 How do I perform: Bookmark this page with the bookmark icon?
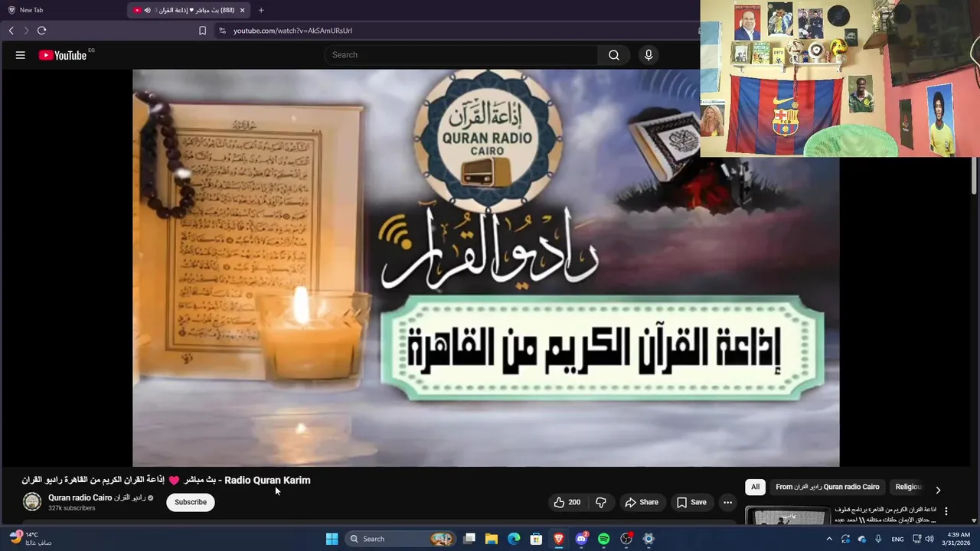click(x=202, y=31)
